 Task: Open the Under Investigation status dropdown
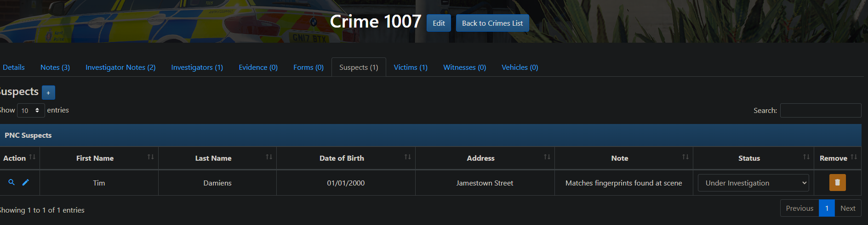(753, 183)
